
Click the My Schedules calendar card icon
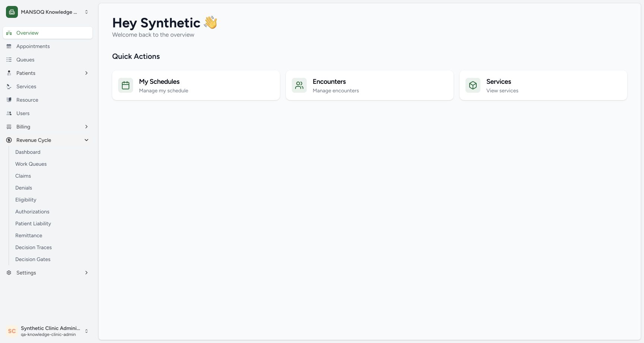point(126,85)
